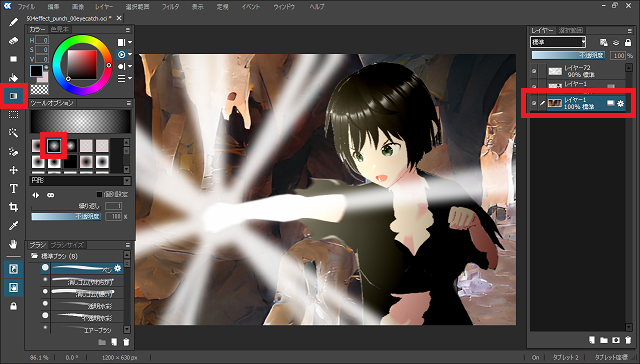
Task: Switch to selection tab in layer panel
Action: tap(571, 30)
